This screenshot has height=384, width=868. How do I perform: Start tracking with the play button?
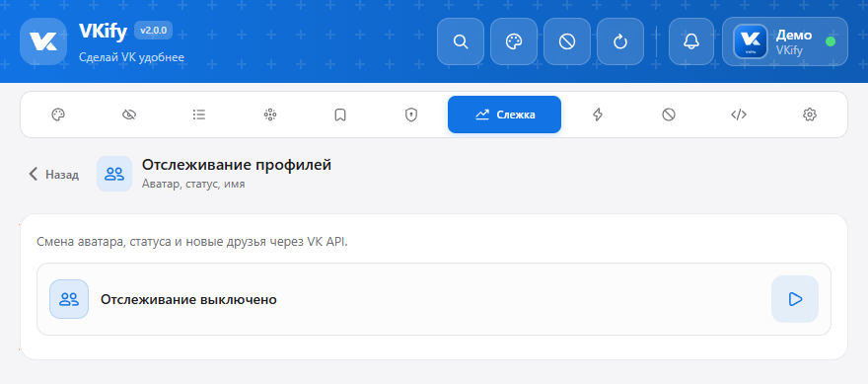[795, 299]
